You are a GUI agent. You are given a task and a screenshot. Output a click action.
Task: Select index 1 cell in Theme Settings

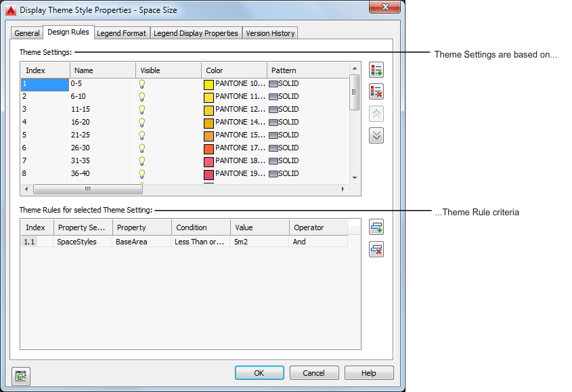click(45, 84)
